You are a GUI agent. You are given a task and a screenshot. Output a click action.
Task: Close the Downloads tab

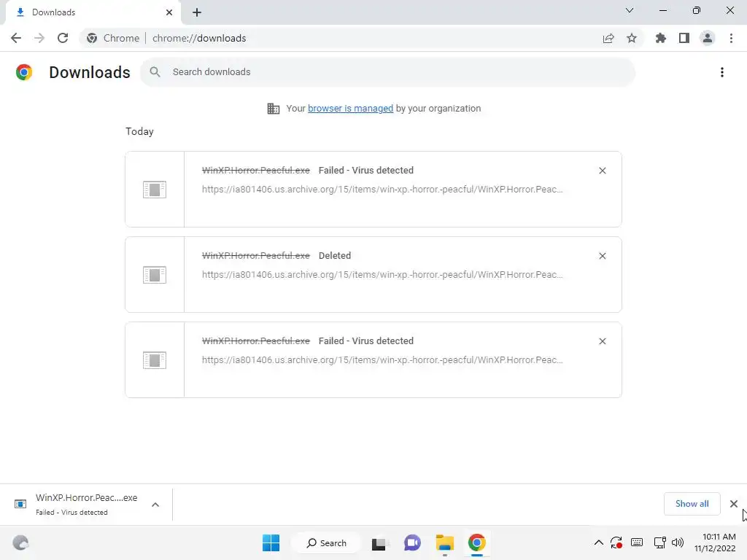[x=169, y=12]
